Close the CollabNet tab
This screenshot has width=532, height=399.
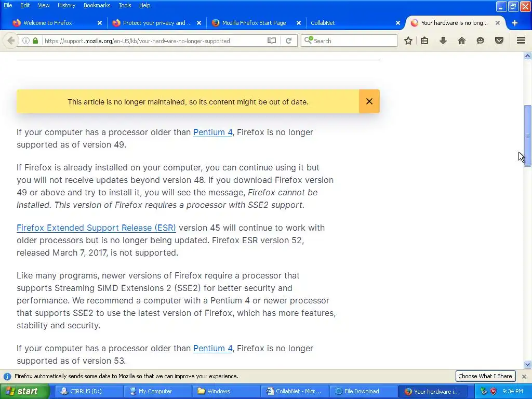click(397, 23)
